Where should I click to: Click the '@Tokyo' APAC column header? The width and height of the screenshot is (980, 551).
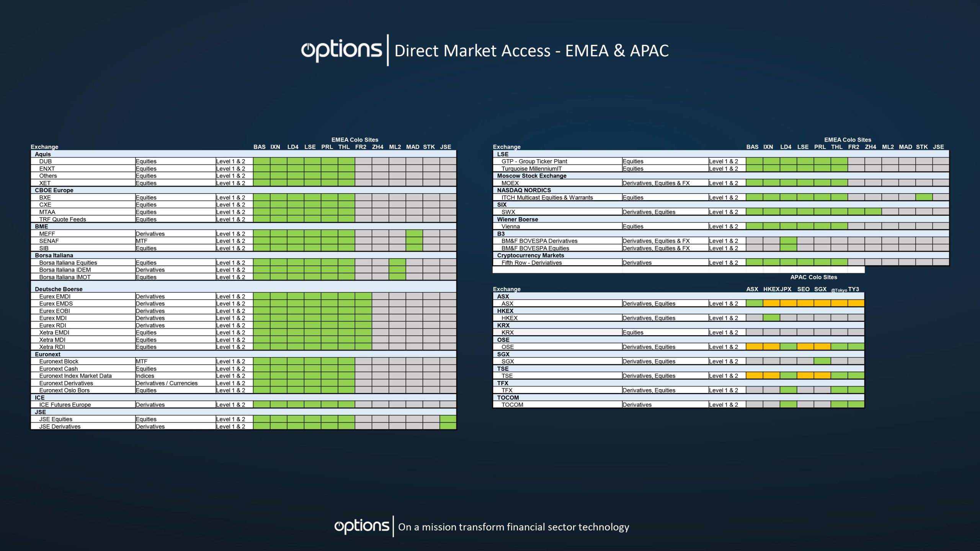point(839,290)
